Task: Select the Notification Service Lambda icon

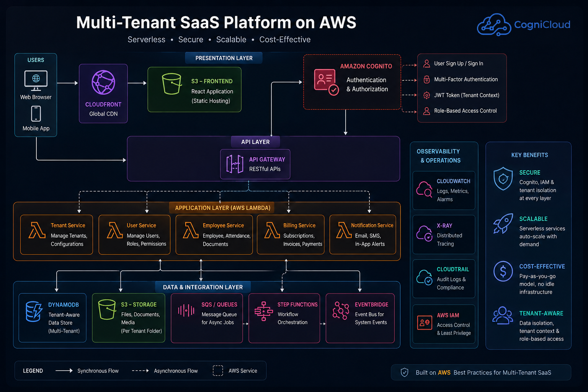Action: click(344, 230)
